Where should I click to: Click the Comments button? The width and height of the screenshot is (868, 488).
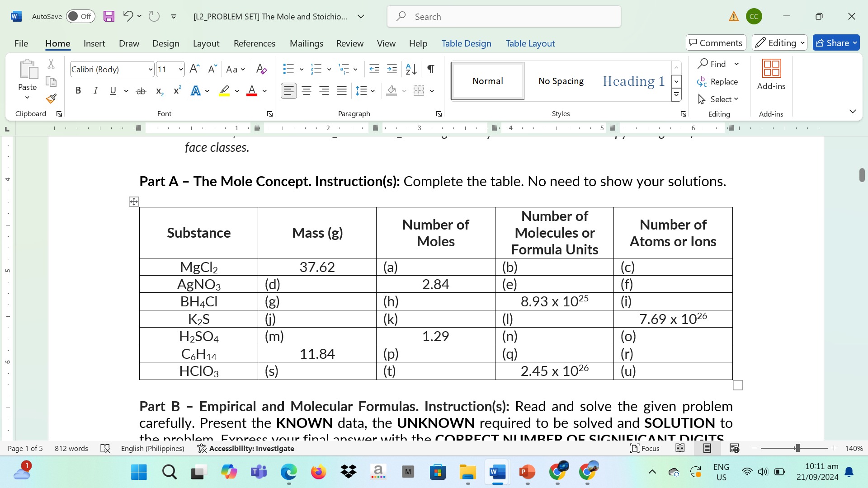717,43
